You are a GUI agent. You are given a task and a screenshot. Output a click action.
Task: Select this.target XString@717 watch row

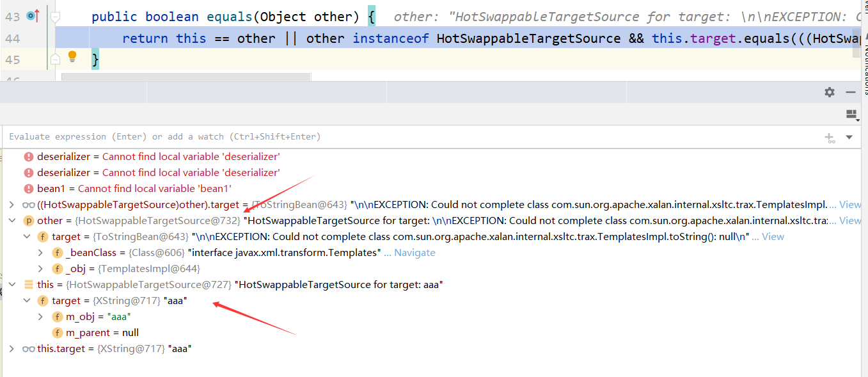(431, 349)
